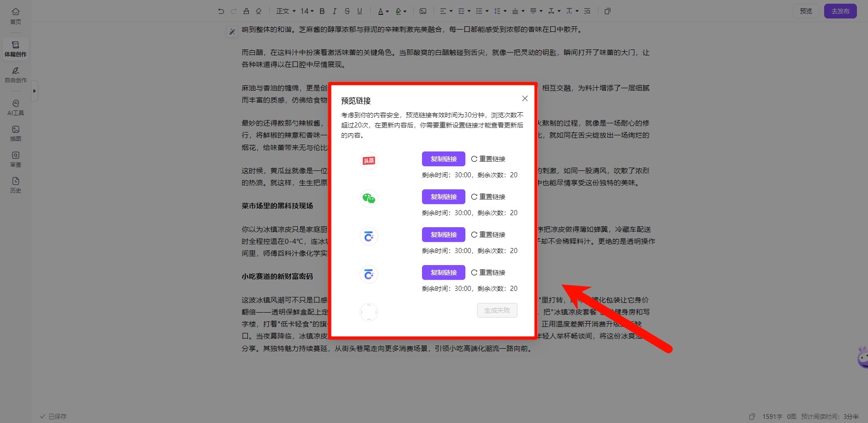868x423 pixels.
Task: Click the undo arrow in toolbar
Action: [221, 11]
